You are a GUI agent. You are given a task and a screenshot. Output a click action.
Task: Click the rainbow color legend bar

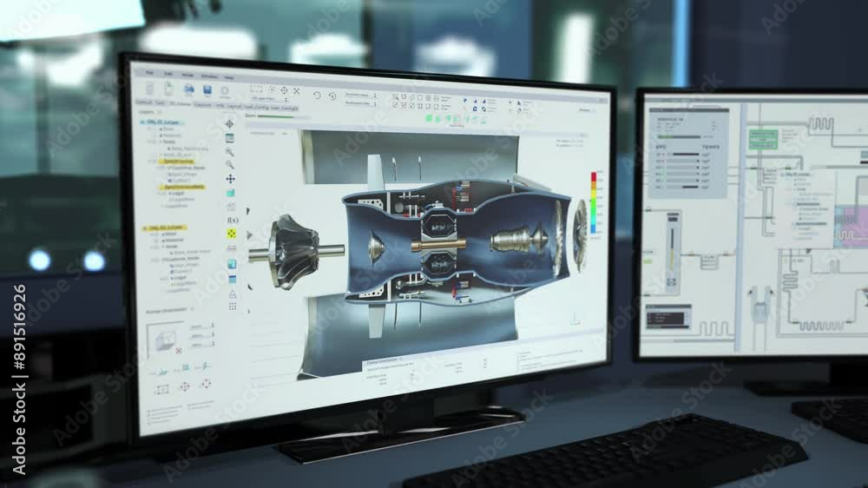point(594,201)
